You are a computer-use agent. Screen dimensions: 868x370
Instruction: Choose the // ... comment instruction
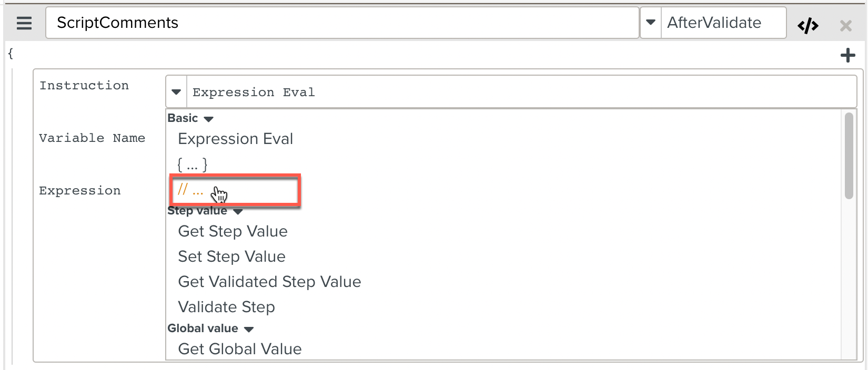(x=190, y=190)
